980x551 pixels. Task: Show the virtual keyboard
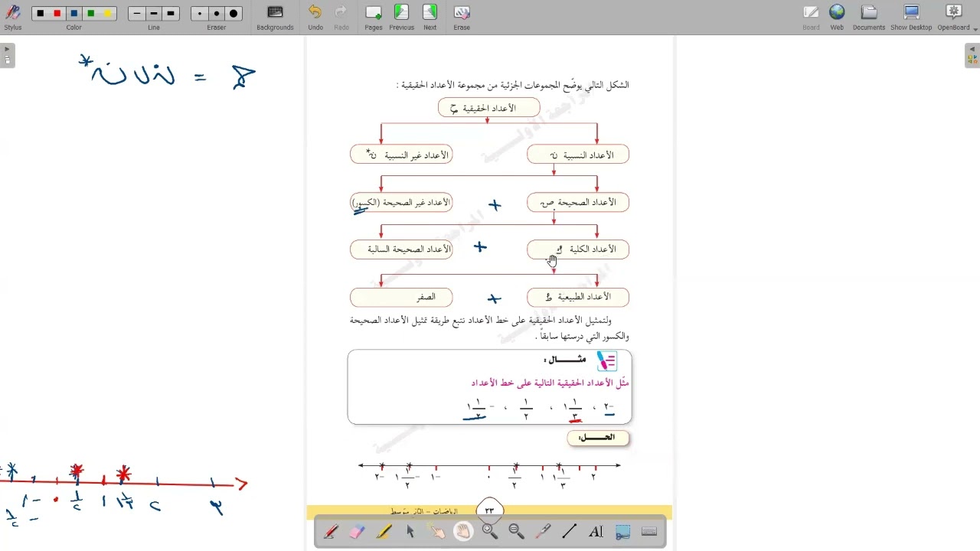[x=649, y=532]
